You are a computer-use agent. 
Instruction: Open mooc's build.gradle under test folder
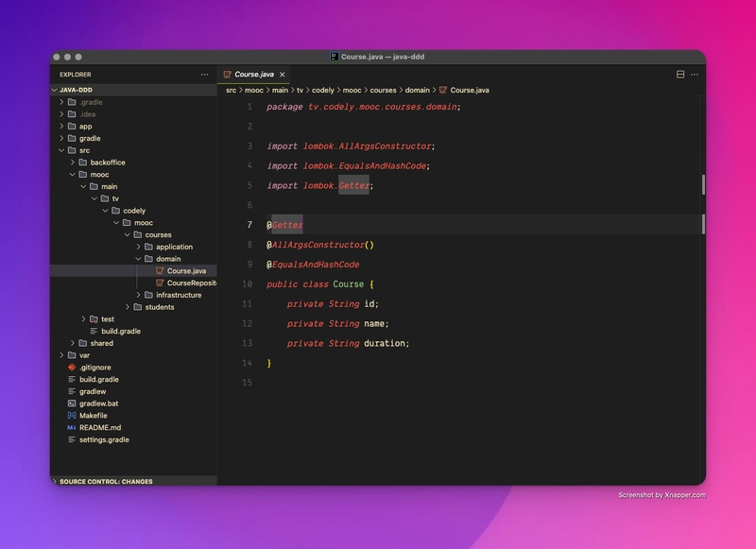133,331
